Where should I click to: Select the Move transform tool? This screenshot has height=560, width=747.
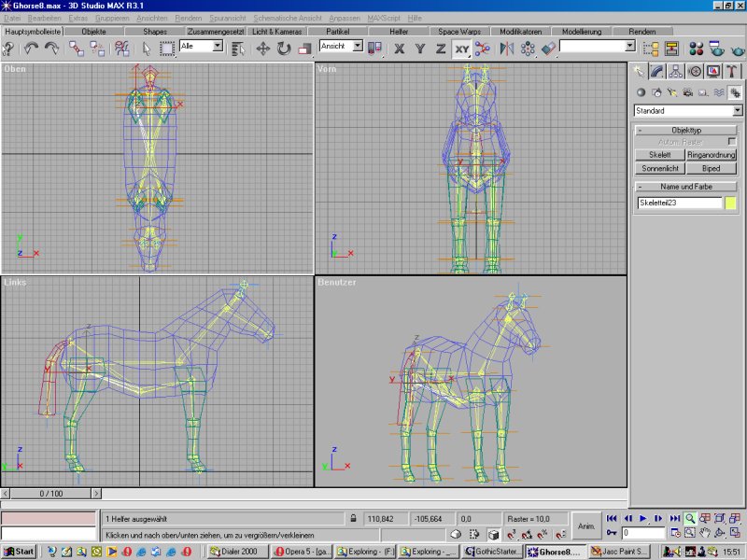click(x=262, y=48)
